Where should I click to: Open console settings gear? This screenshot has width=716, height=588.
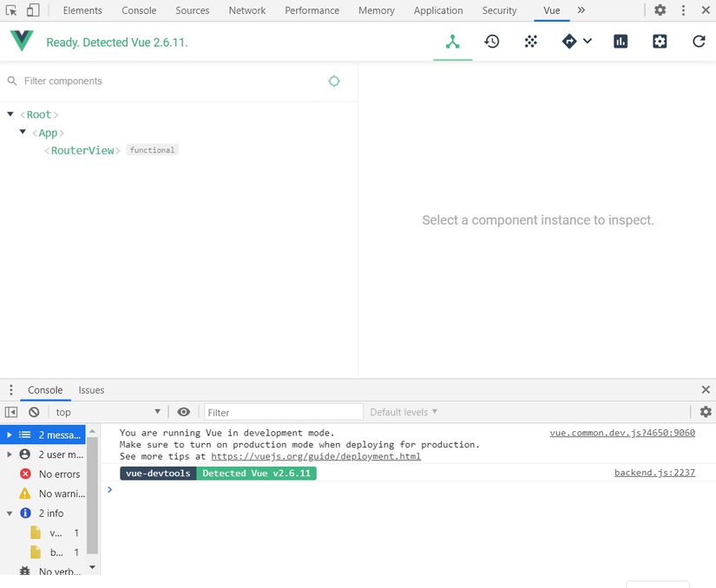click(706, 411)
